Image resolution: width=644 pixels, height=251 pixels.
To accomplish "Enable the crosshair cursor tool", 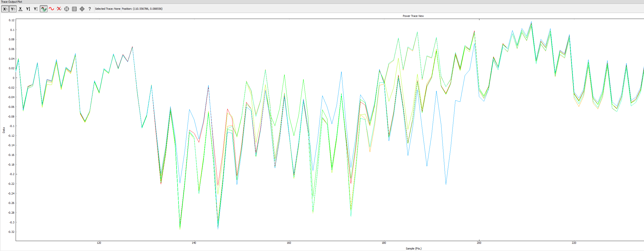I will coord(67,9).
